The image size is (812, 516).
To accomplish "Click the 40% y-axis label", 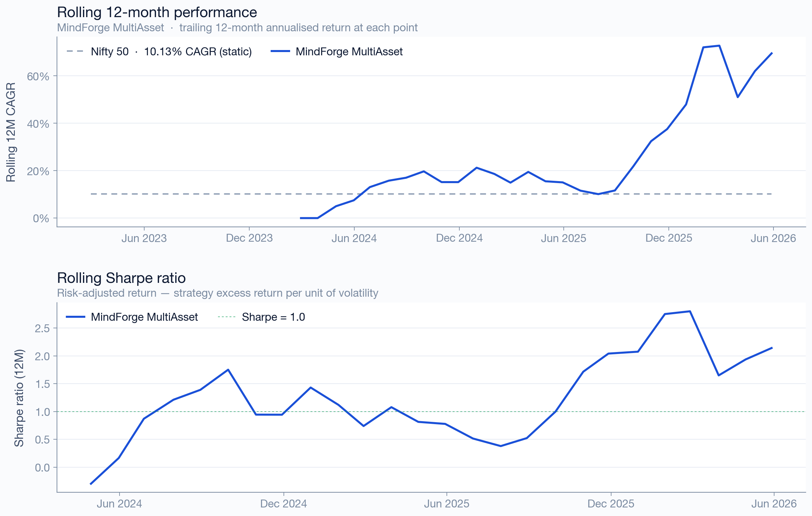I will (x=38, y=124).
